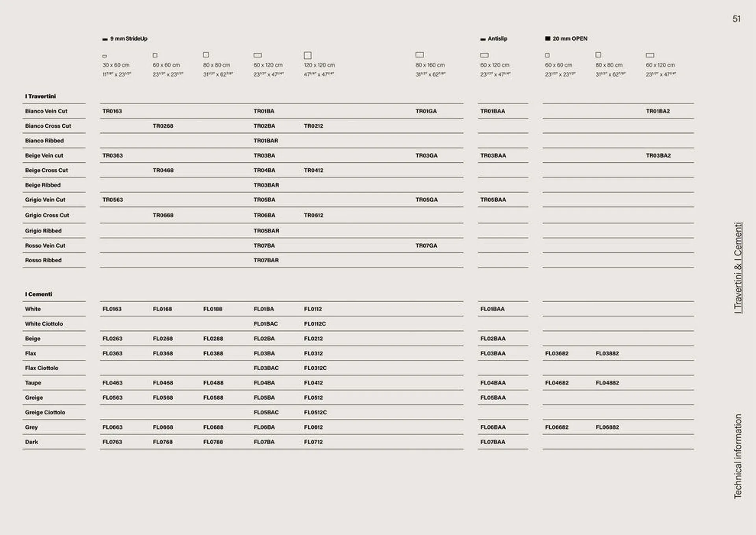Click code TR0268

(163, 126)
